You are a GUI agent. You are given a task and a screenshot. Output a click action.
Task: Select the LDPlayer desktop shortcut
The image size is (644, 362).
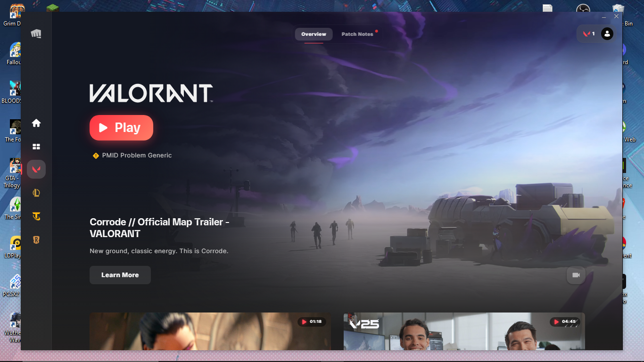point(13,247)
